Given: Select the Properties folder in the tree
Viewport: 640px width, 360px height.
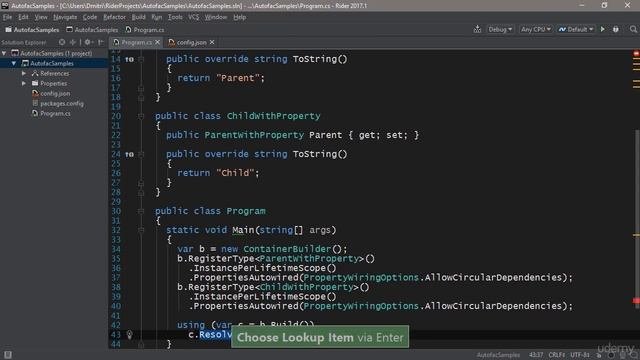Looking at the screenshot, I should pyautogui.click(x=53, y=83).
